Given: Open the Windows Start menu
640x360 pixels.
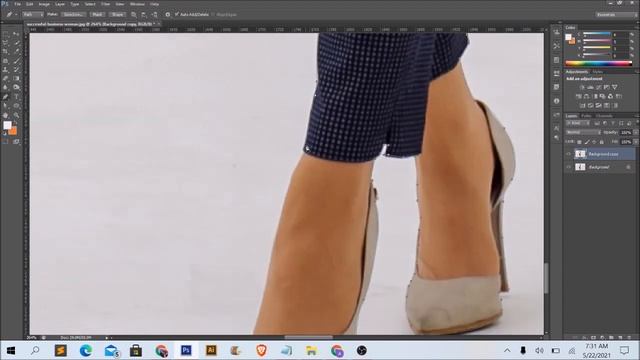Looking at the screenshot, I should 11,350.
